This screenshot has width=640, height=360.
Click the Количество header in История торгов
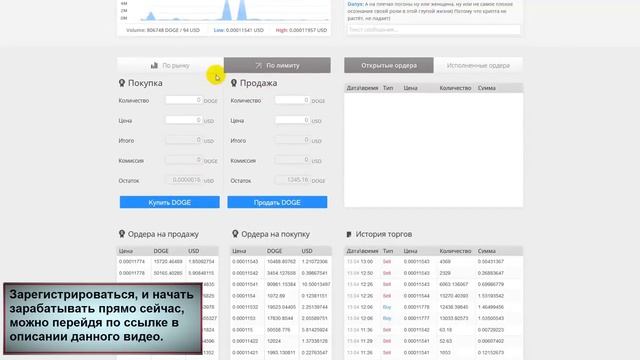[x=455, y=251]
